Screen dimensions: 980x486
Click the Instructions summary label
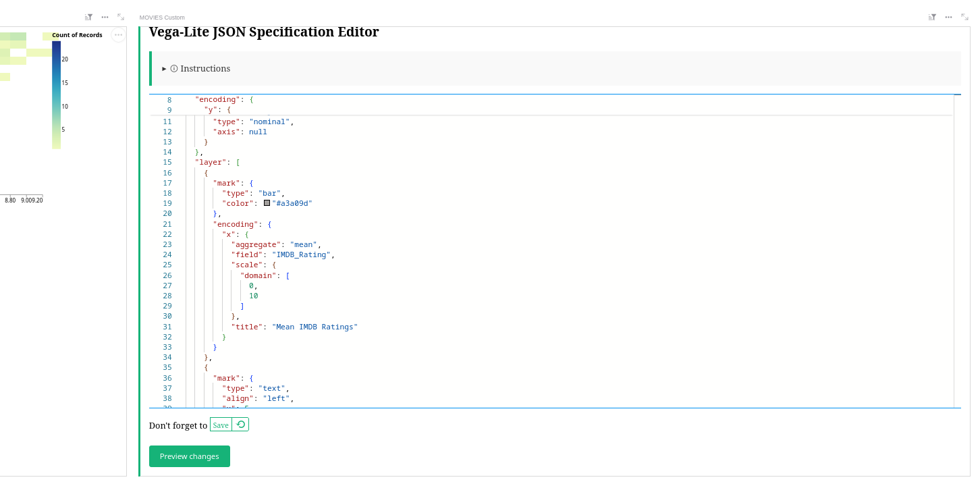pyautogui.click(x=205, y=69)
